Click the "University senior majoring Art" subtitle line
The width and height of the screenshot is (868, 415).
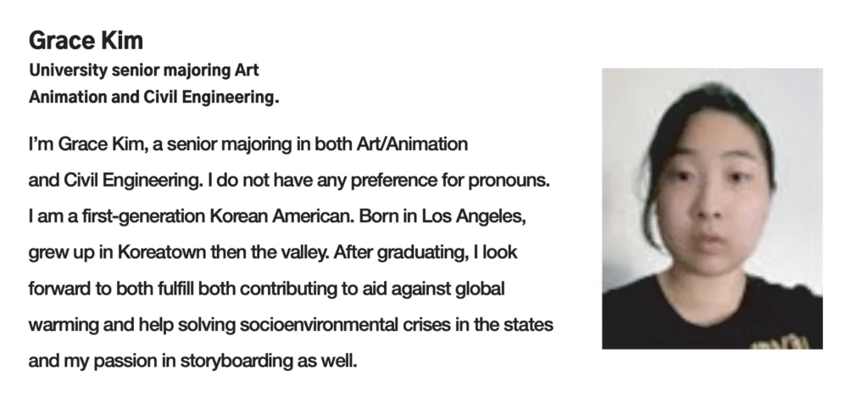(144, 70)
